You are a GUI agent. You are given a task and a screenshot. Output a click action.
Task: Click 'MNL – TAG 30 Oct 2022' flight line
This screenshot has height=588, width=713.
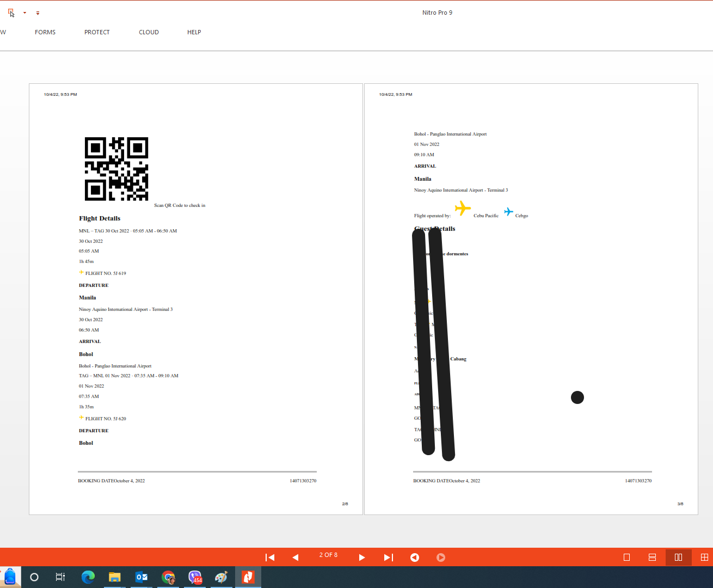pos(128,231)
